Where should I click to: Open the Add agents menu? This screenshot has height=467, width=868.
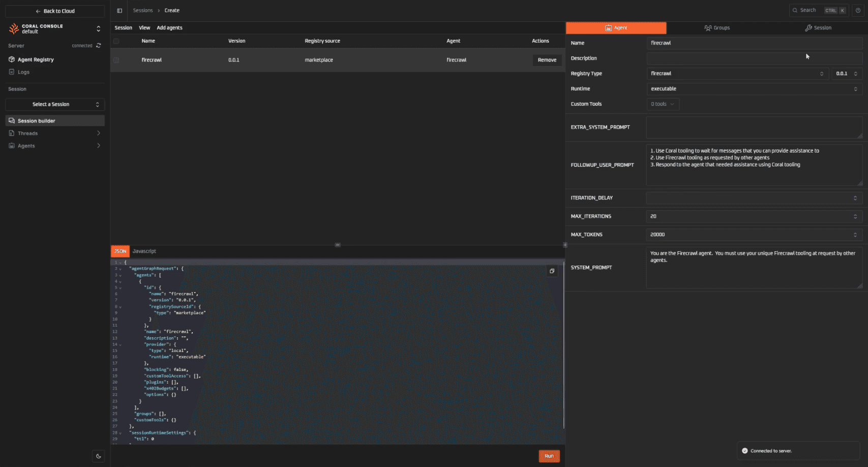point(169,27)
